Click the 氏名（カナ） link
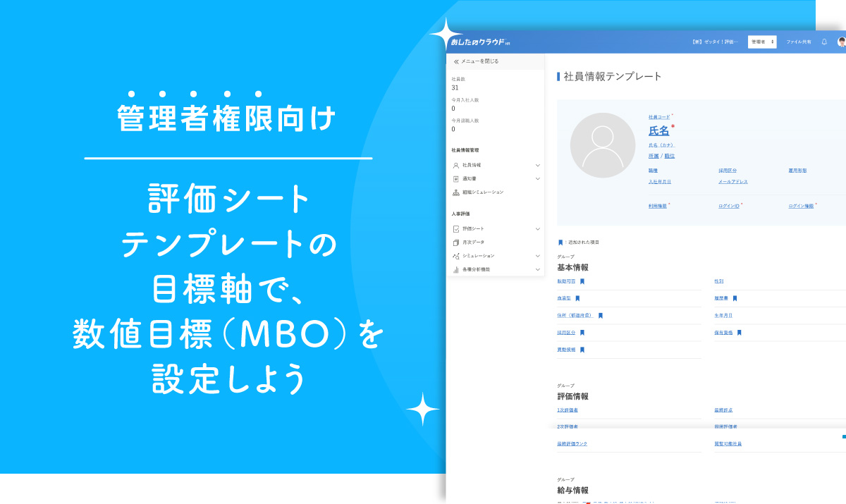846x504 pixels. click(x=661, y=145)
